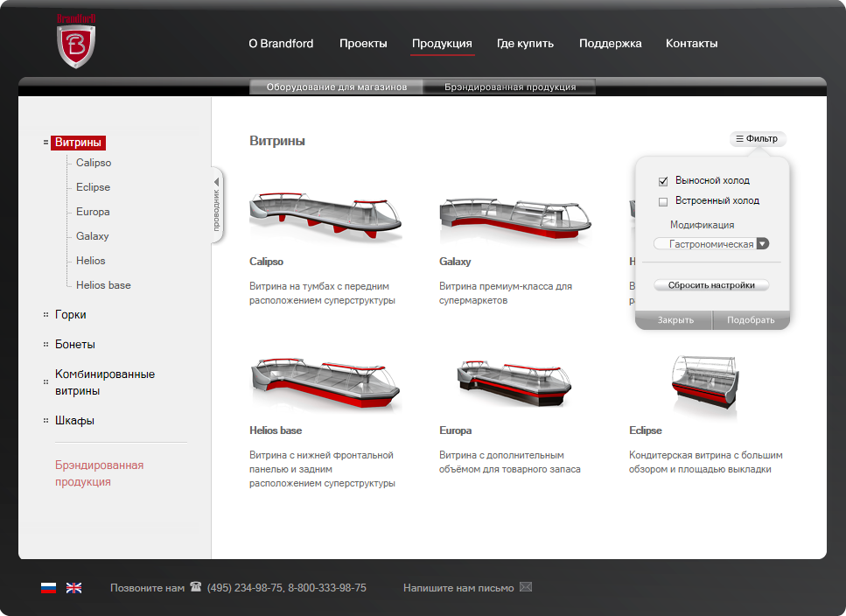Select Calipso in the sidebar tree

94,163
